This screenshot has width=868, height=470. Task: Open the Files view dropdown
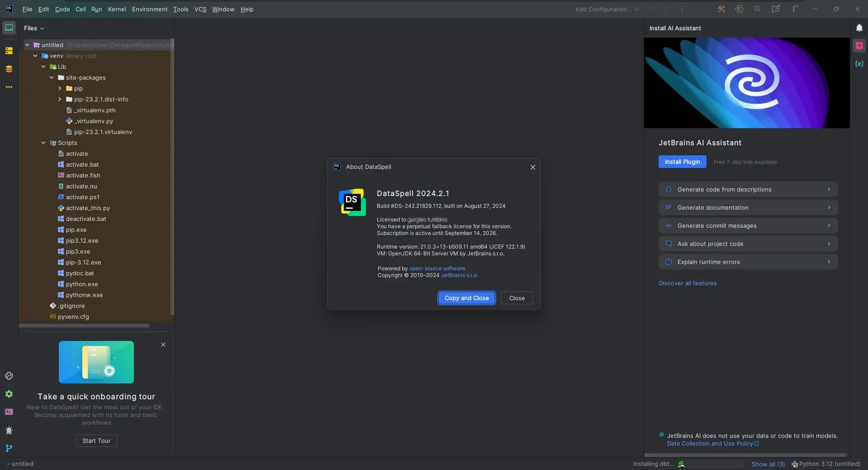click(34, 28)
